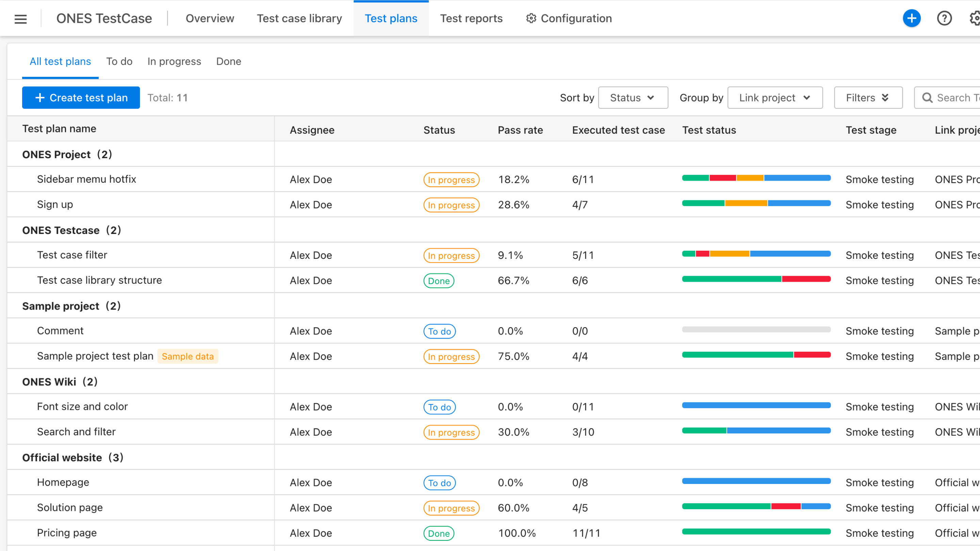Screen dimensions: 980x551
Task: Click the Create test plan button
Action: click(x=81, y=98)
